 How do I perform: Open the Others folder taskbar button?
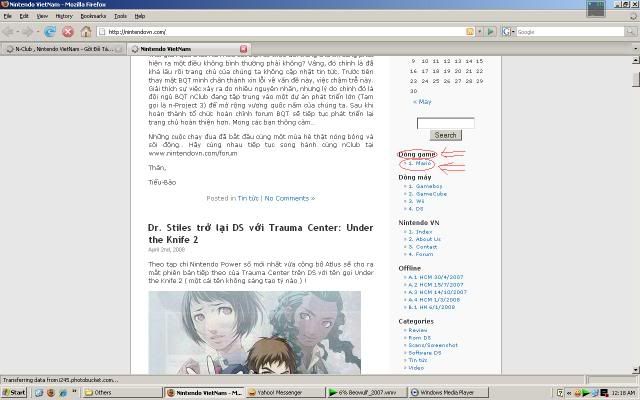(122, 393)
